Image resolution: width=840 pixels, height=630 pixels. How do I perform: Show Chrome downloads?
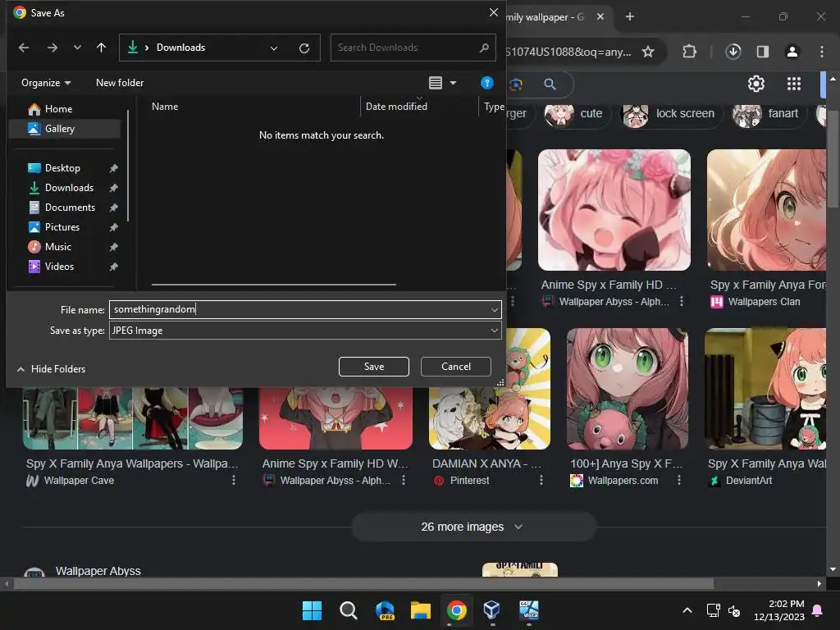click(x=733, y=52)
